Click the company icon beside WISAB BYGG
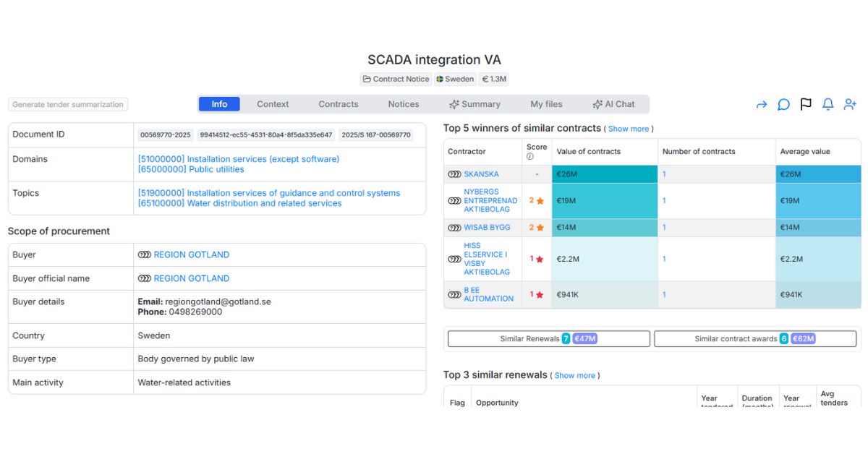868x454 pixels. tap(454, 228)
